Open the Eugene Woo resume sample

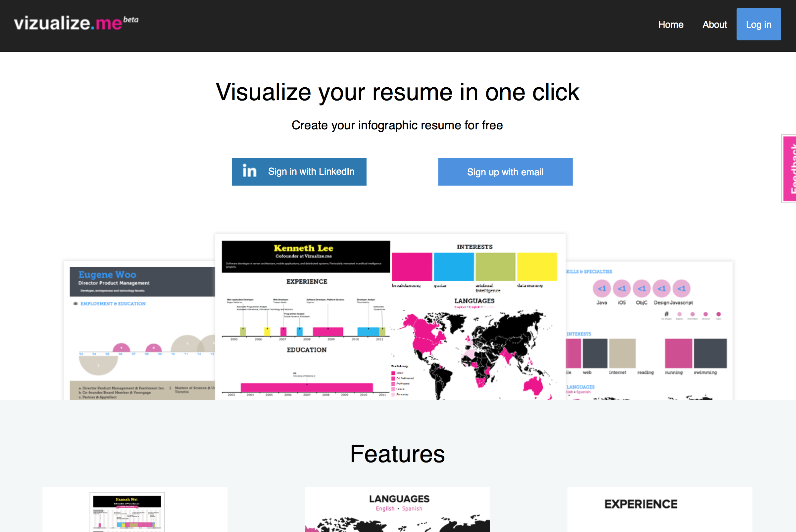[139, 331]
